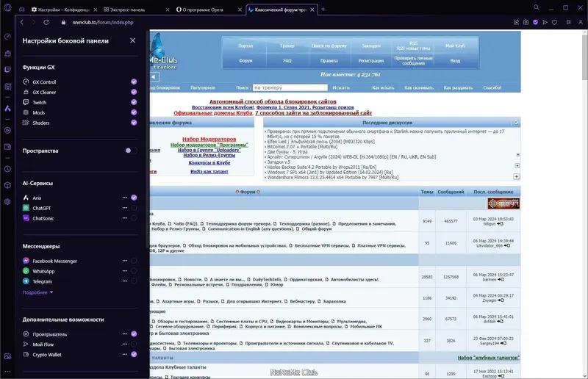Enable ChatGPT in the sidebar
The height and width of the screenshot is (379, 588).
coord(134,208)
